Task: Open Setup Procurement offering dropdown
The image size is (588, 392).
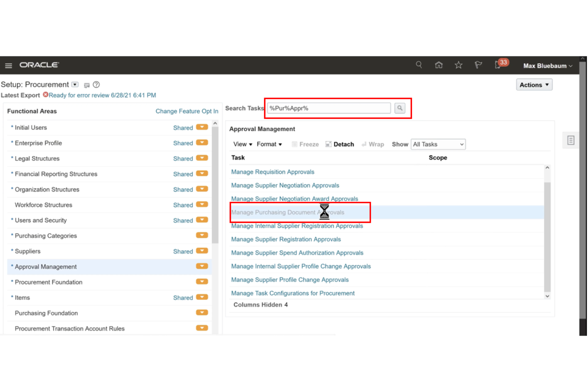Action: (x=75, y=85)
